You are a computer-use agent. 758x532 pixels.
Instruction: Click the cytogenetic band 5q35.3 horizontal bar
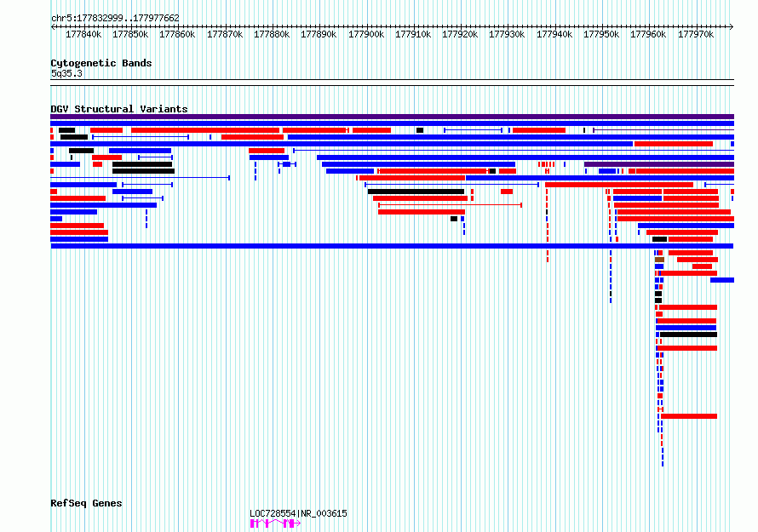tap(392, 83)
